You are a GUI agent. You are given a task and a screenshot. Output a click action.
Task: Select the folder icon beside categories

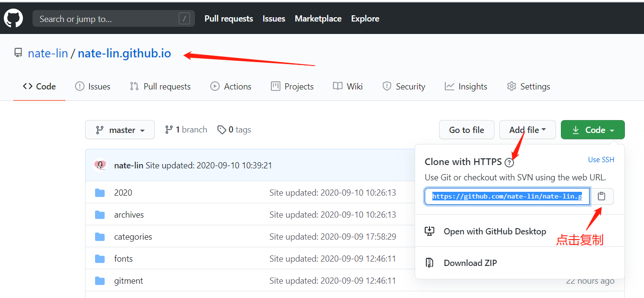pos(100,237)
